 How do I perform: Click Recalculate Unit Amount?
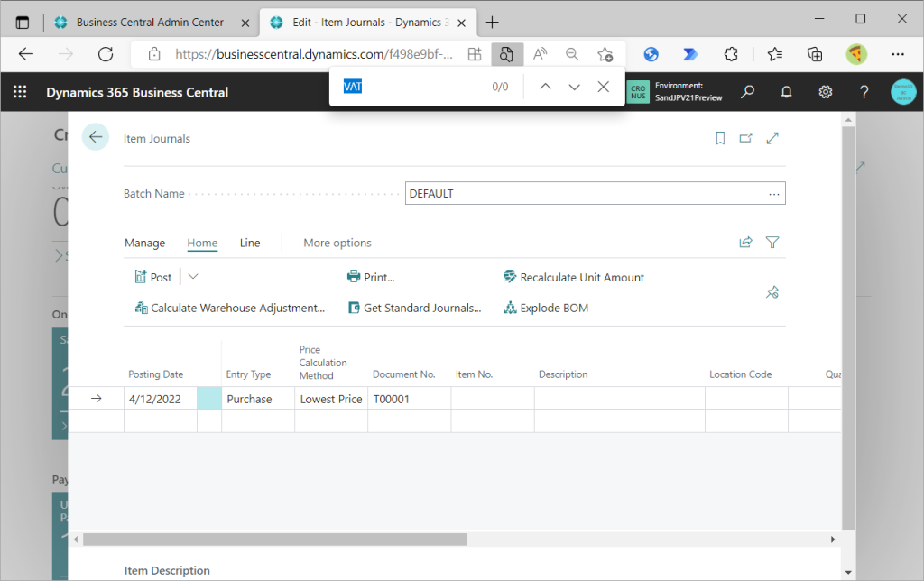(573, 277)
